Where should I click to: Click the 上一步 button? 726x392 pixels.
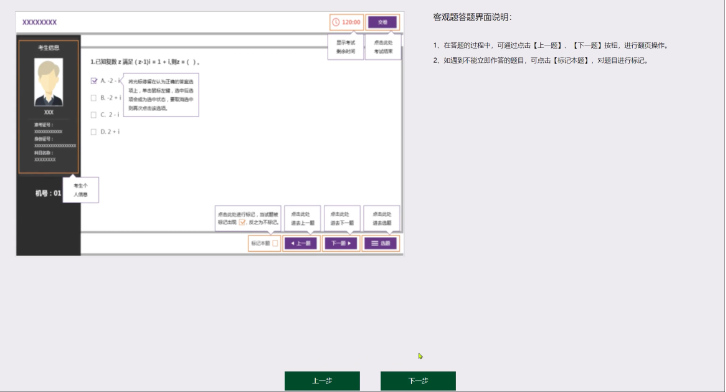322,380
